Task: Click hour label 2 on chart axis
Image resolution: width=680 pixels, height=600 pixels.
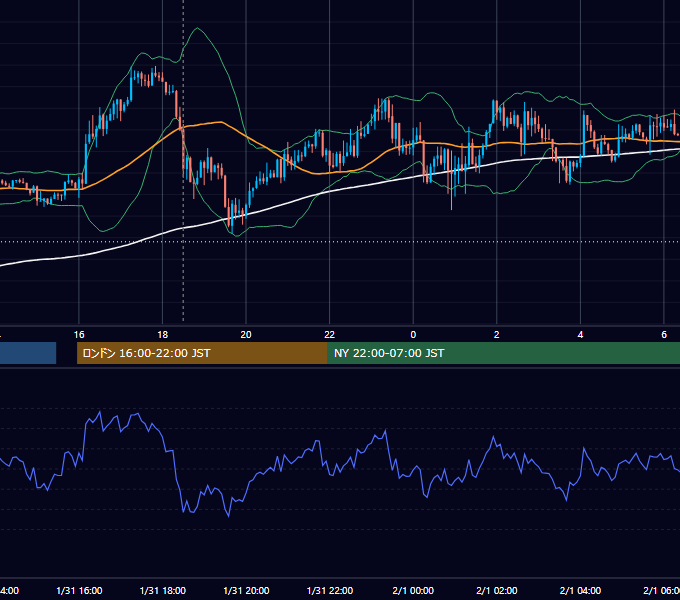Action: [497, 335]
